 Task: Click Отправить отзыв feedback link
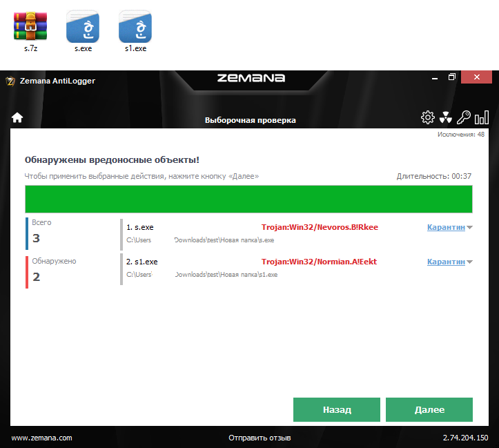tap(260, 438)
